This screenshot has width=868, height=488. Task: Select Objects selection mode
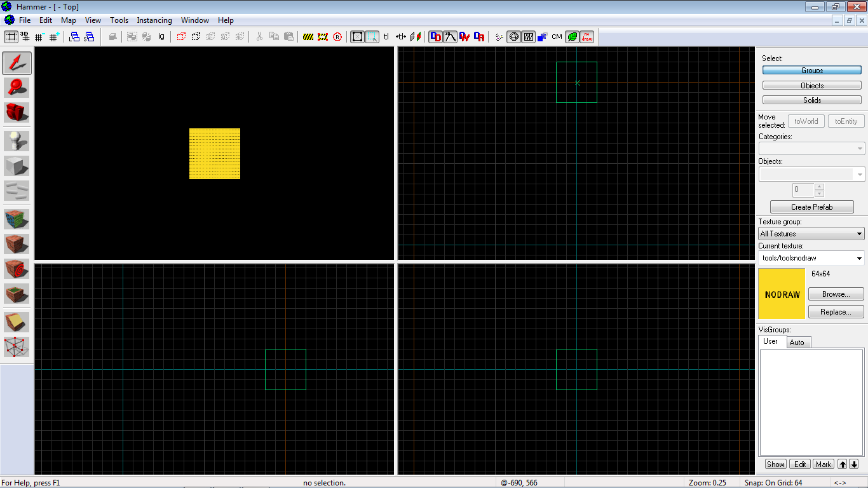point(812,85)
